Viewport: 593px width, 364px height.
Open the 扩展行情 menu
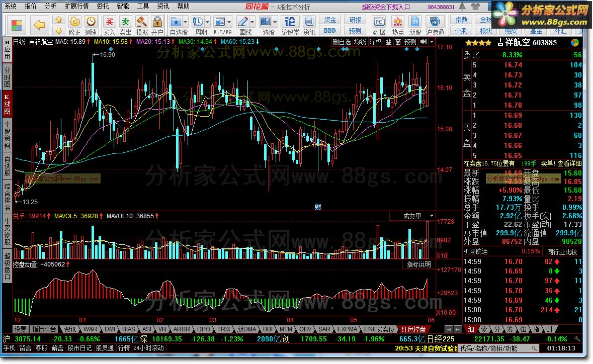coord(76,7)
